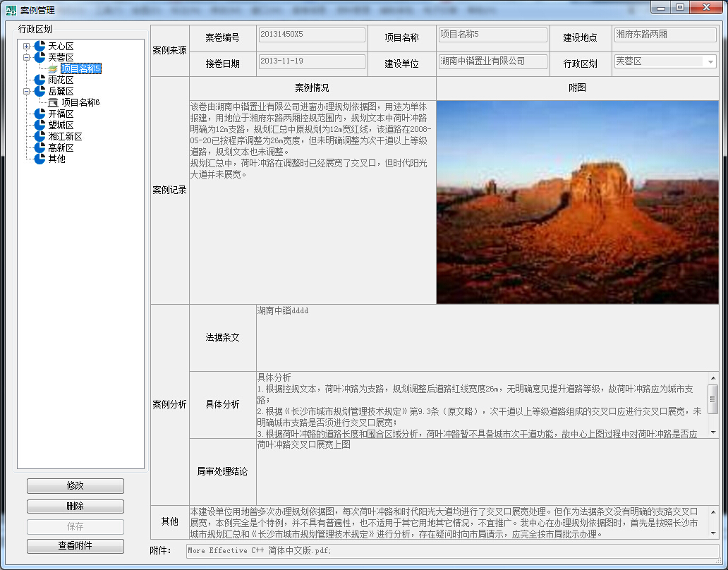Click the 案例管理 window app icon
The width and height of the screenshot is (728, 570).
click(11, 10)
